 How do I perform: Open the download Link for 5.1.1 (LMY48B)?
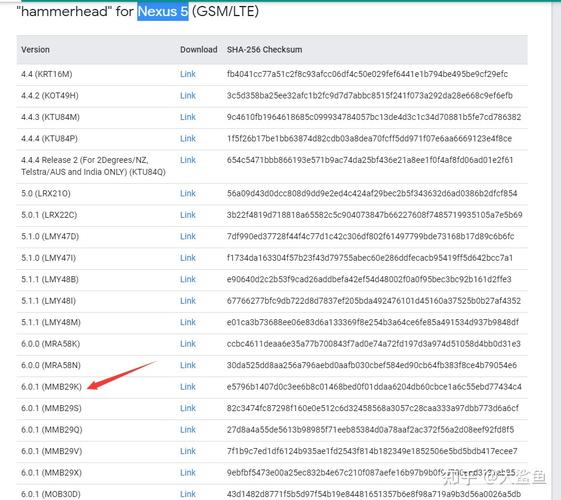[188, 279]
